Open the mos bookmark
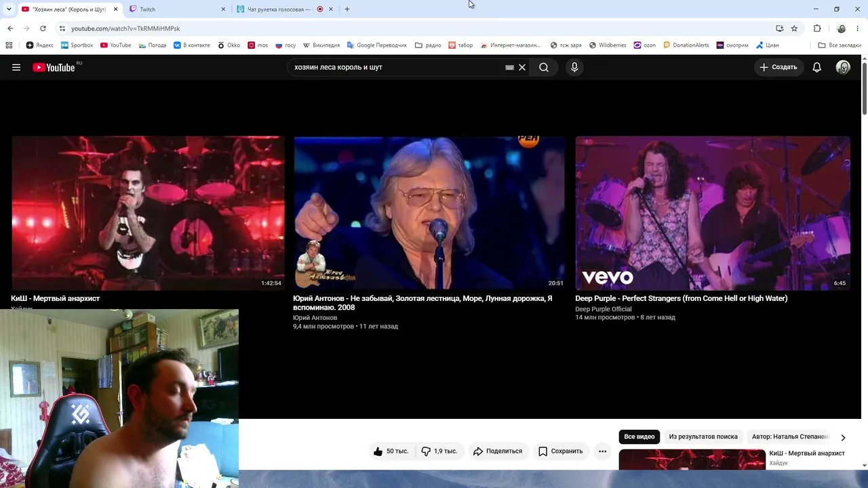The width and height of the screenshot is (868, 488). pos(258,45)
